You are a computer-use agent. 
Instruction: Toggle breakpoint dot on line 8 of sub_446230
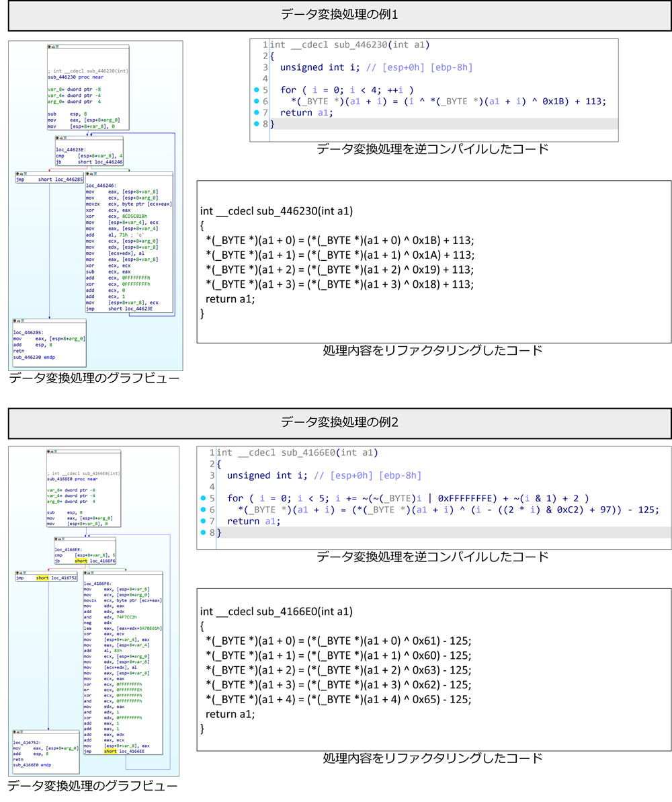(x=257, y=123)
